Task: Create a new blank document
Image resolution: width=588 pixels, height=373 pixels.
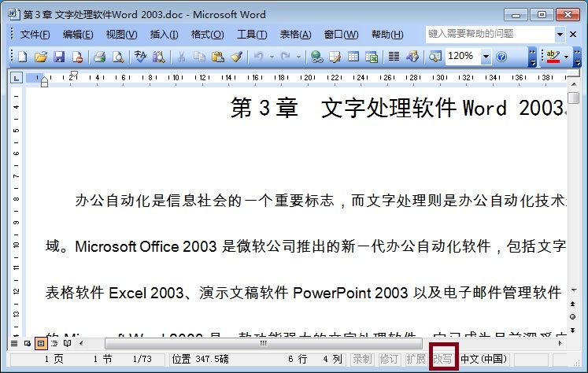Action: [22, 57]
